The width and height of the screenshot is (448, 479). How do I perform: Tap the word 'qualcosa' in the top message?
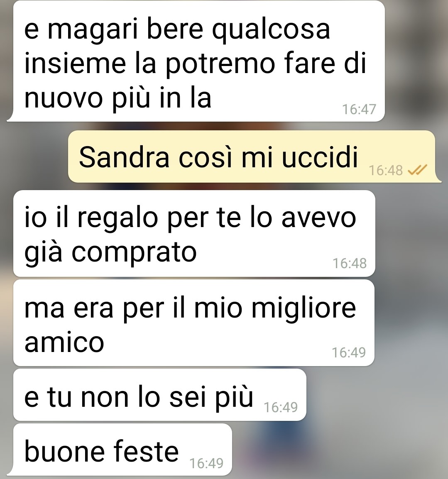pyautogui.click(x=271, y=30)
